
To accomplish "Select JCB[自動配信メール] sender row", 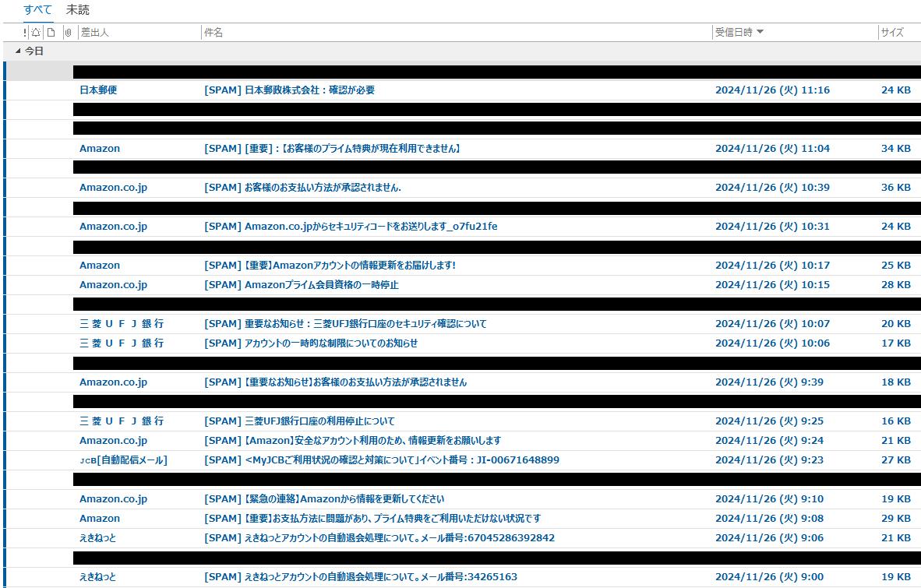I will (x=123, y=460).
